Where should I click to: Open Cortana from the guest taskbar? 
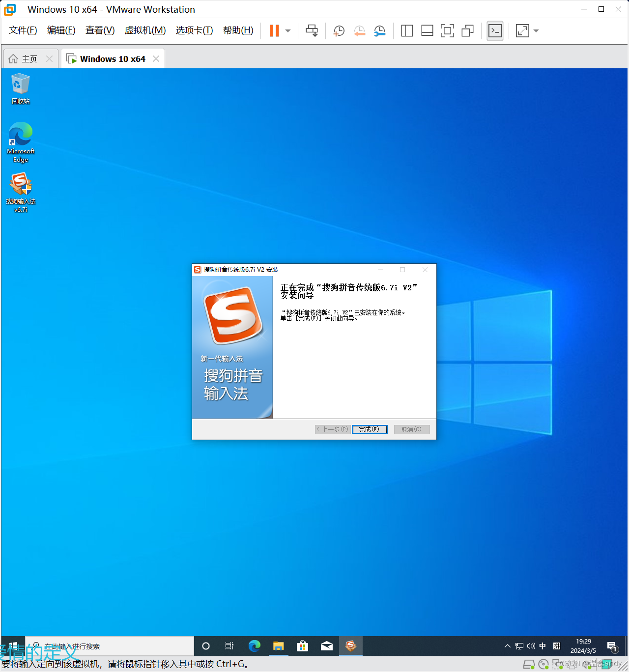click(206, 646)
